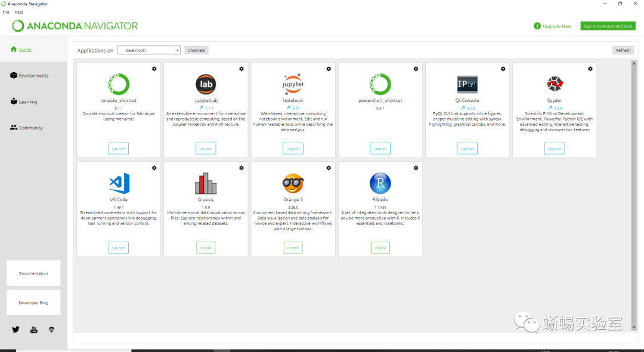Launch Jupyter Notebook
Screen dimensions: 644x352
(x=293, y=149)
